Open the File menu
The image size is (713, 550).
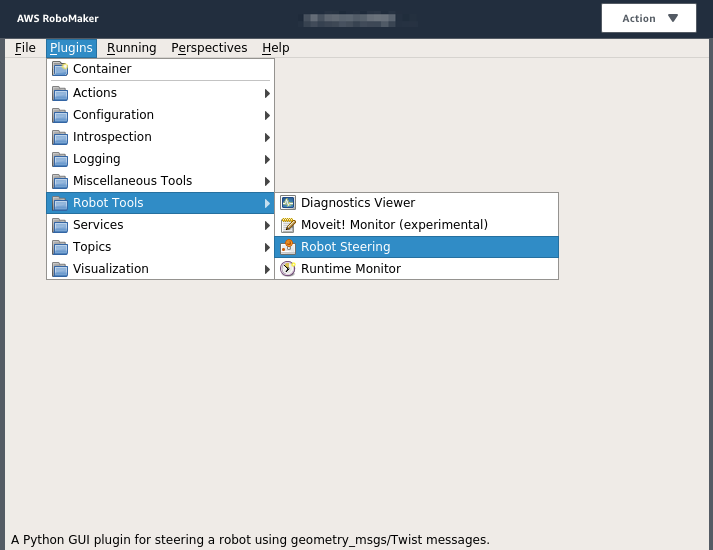25,48
